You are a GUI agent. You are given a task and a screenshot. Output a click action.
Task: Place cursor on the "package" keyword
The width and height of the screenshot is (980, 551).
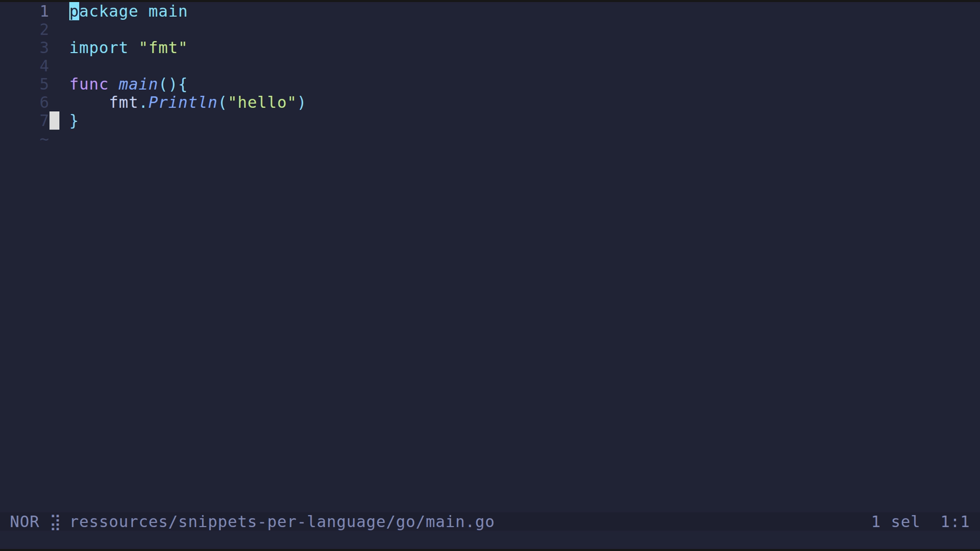coord(104,11)
